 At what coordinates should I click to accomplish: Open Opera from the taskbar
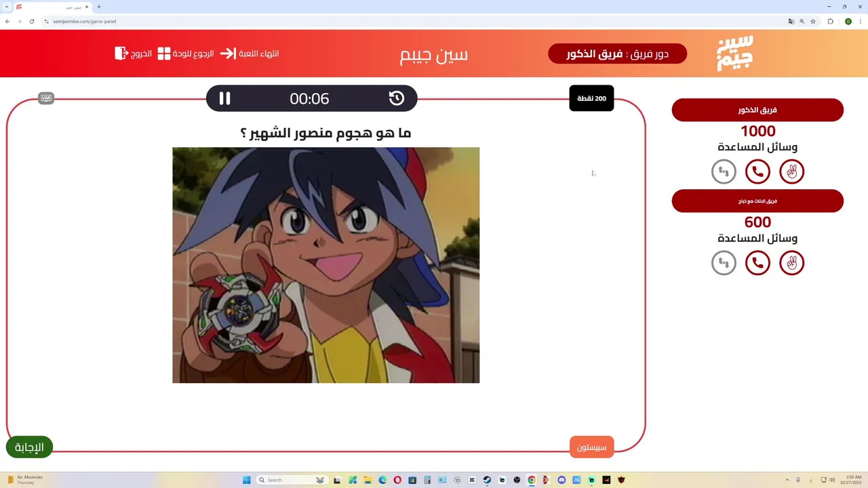[397, 480]
